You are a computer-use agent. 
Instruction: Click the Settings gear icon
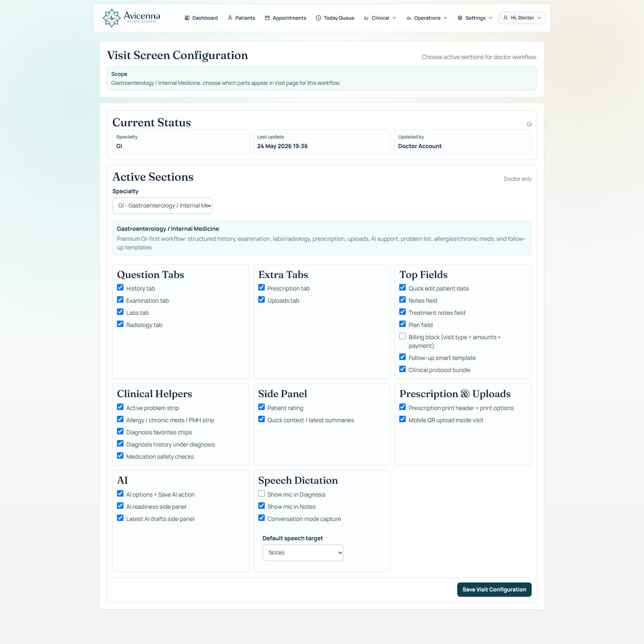460,18
